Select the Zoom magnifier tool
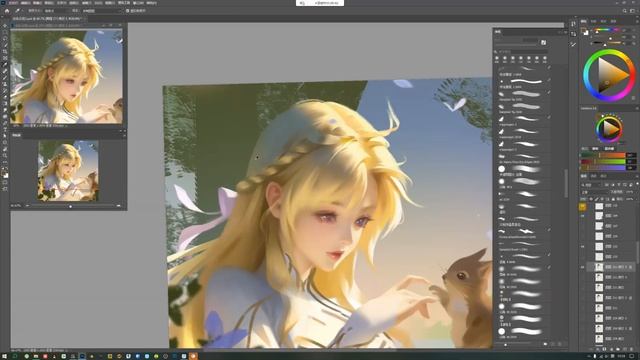Viewport: 640px width, 360px height. tap(5, 156)
